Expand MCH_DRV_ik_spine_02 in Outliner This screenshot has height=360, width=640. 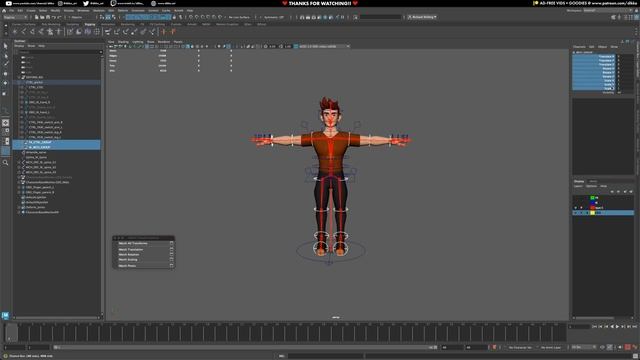(x=19, y=167)
